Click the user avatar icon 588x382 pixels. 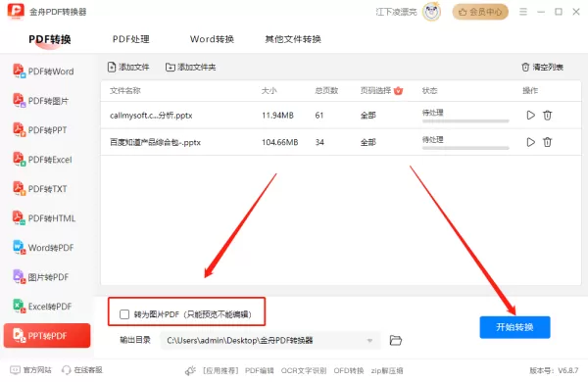click(431, 12)
